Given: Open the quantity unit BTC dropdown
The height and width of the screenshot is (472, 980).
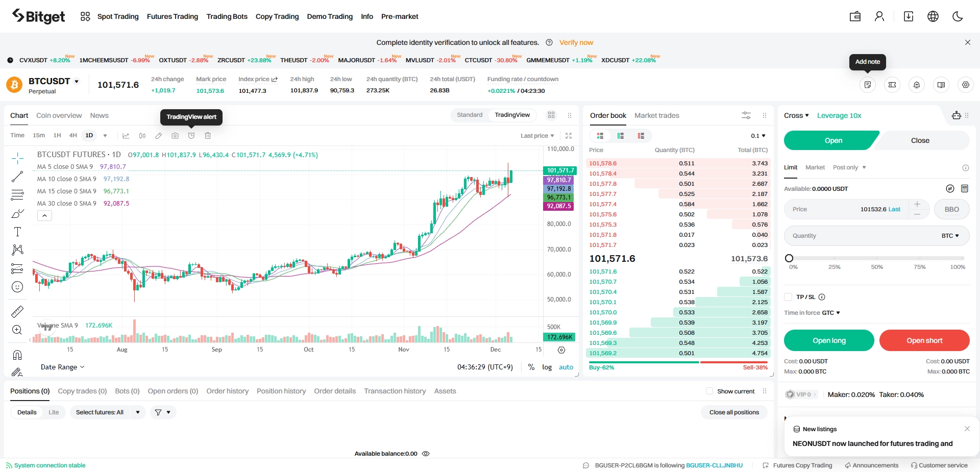Looking at the screenshot, I should pos(950,236).
